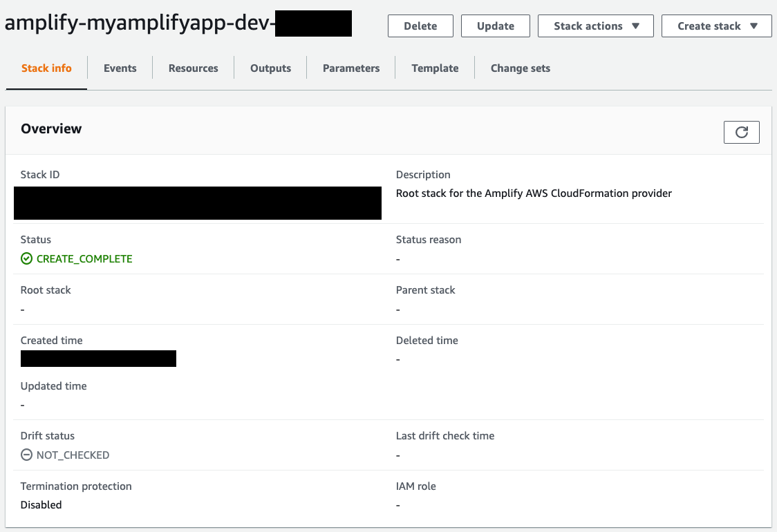Click the Delete stack button
The height and width of the screenshot is (532, 777).
click(x=420, y=26)
